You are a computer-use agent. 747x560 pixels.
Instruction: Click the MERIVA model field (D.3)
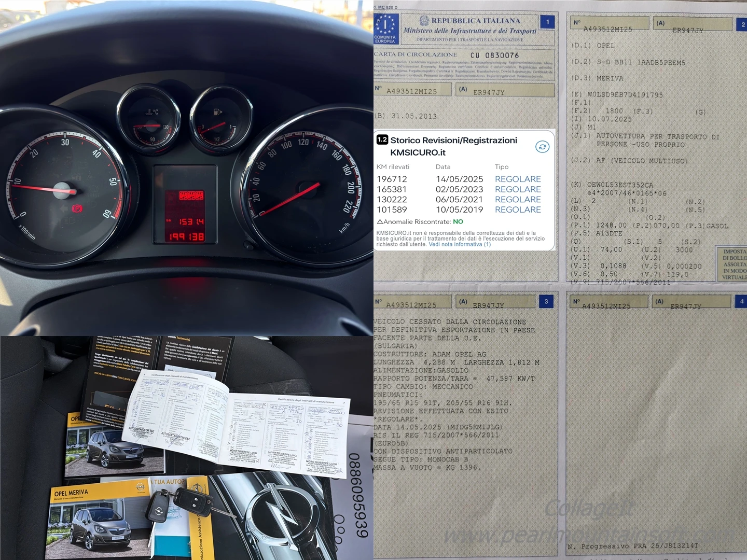[610, 78]
